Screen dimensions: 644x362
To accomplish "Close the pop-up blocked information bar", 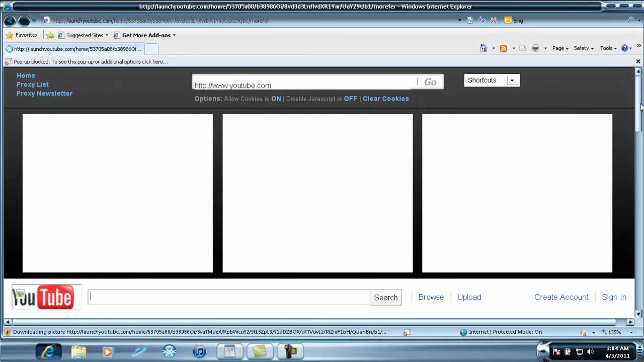I will (x=638, y=61).
